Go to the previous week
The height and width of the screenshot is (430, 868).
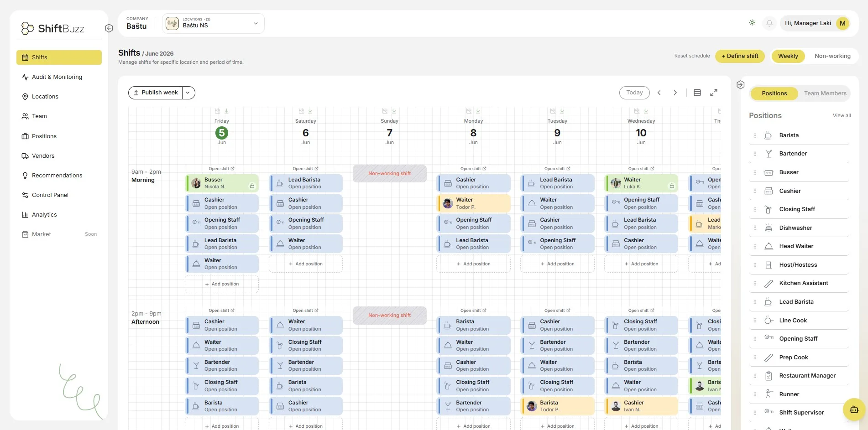click(659, 93)
